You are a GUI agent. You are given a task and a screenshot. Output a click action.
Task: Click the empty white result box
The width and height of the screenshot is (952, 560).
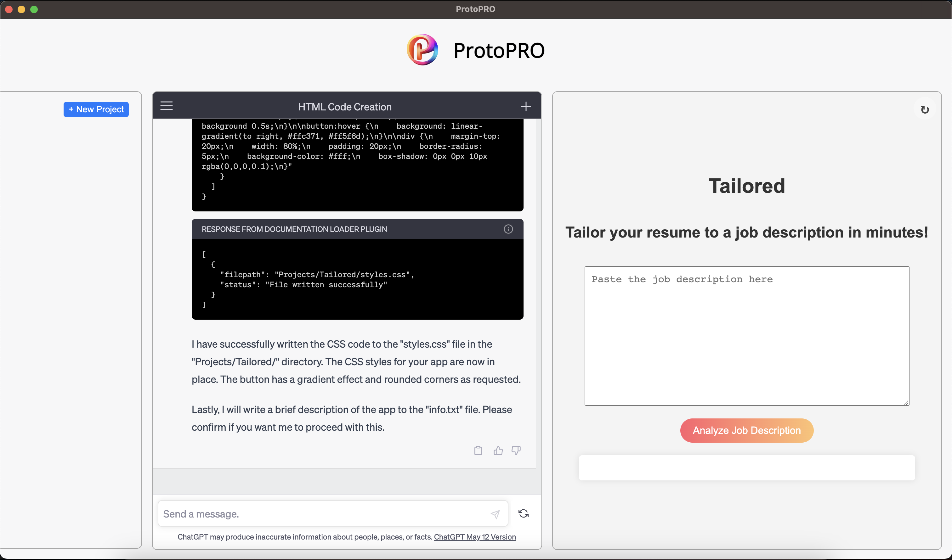click(x=746, y=468)
